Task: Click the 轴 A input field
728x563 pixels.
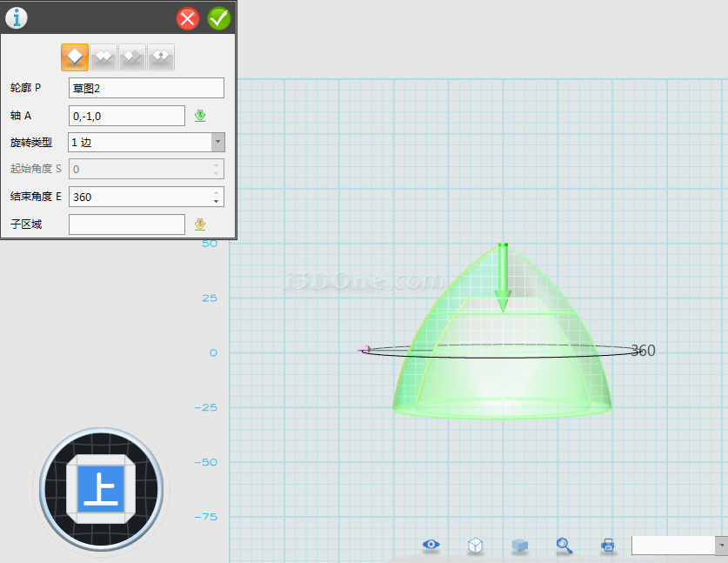Action: pyautogui.click(x=126, y=116)
